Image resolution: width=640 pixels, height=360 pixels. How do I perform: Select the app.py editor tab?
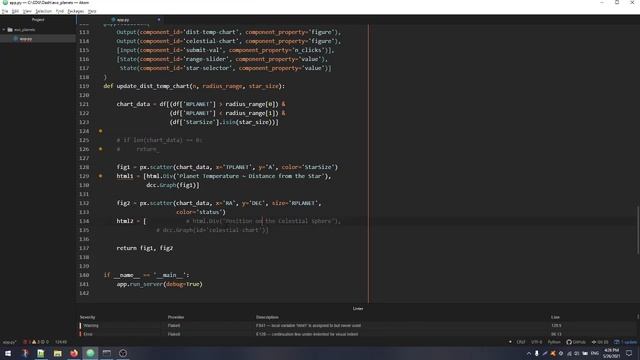coord(120,20)
